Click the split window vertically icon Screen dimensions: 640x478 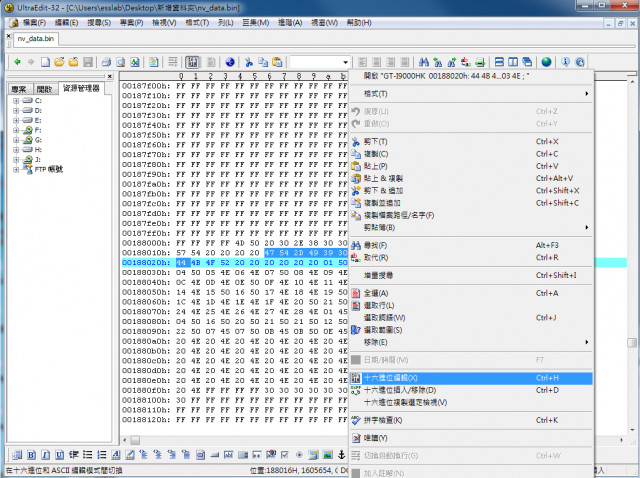pyautogui.click(x=513, y=62)
